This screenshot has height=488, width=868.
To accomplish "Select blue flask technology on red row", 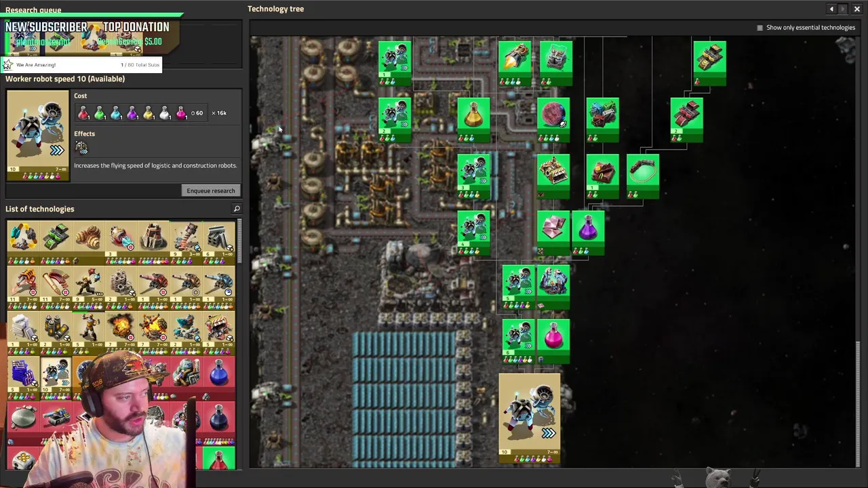I will [218, 377].
